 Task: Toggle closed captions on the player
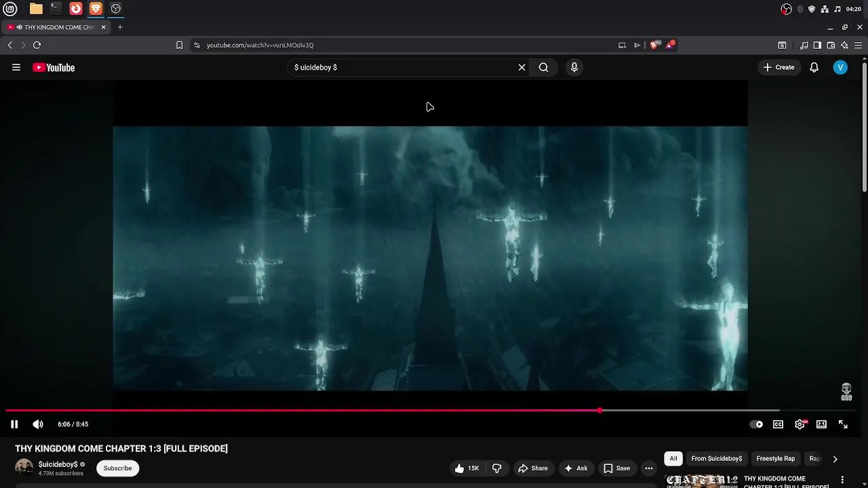pos(778,424)
